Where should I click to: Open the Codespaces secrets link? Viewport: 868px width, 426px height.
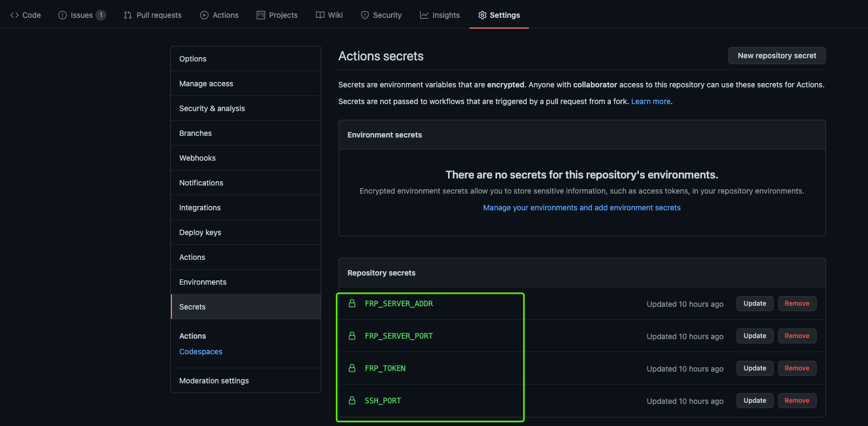pos(201,352)
